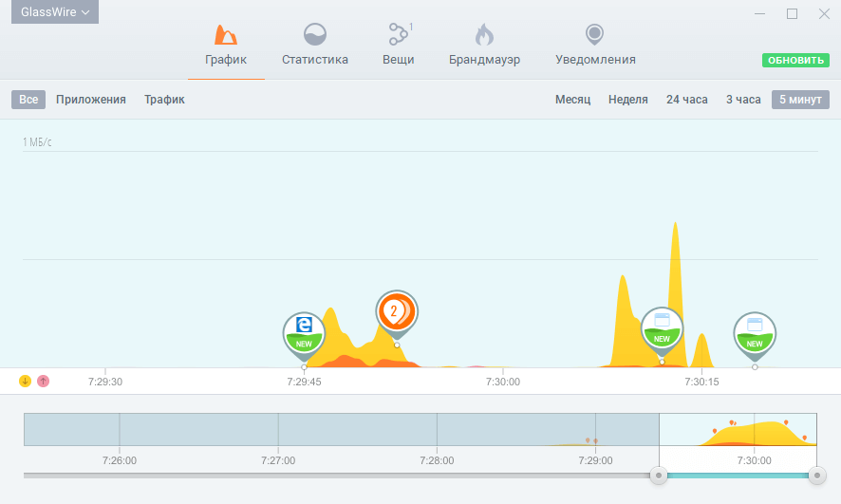Click the left timeline range slider handle

pyautogui.click(x=658, y=475)
